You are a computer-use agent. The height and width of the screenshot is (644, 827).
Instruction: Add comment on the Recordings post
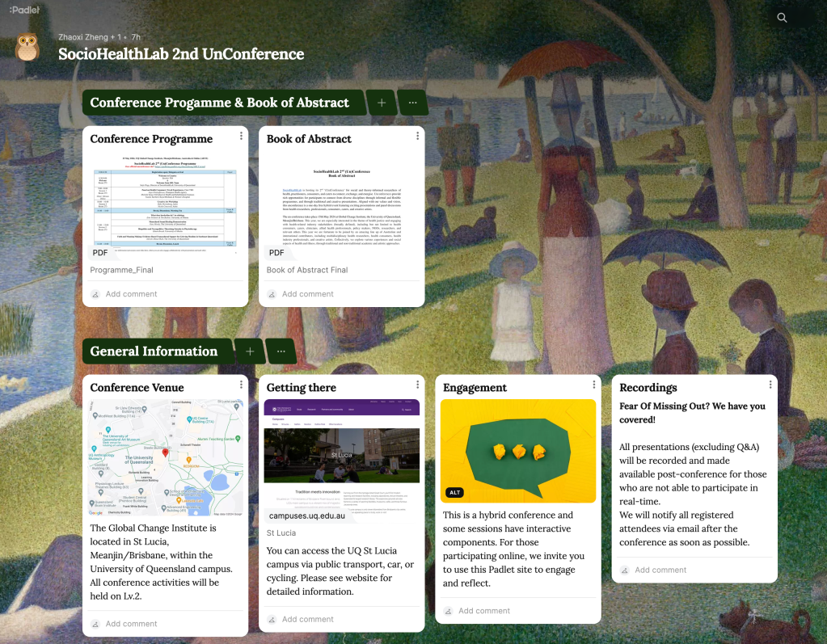pyautogui.click(x=660, y=570)
